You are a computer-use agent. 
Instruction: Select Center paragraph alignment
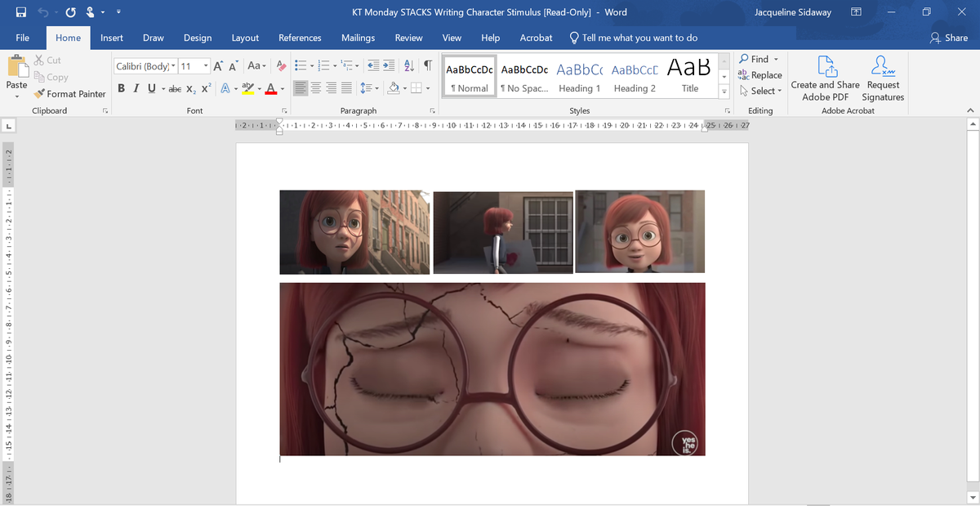pyautogui.click(x=317, y=88)
